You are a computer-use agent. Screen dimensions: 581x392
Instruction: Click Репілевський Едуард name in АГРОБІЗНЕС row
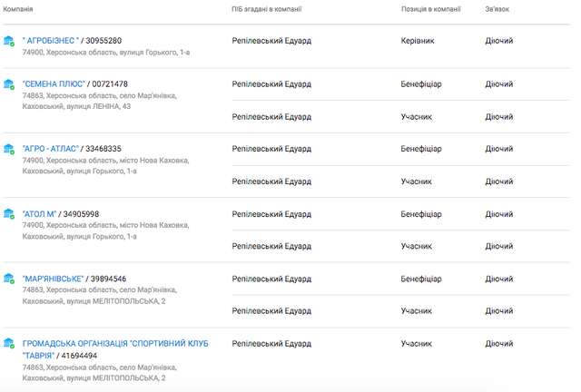pos(271,41)
